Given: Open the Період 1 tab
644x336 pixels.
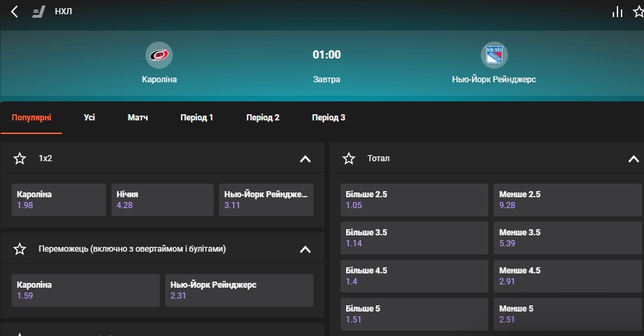Looking at the screenshot, I should tap(197, 118).
